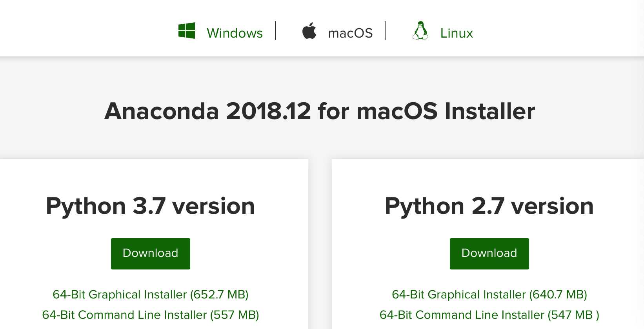
Task: Click the word "Anaconda" in the main heading
Action: point(162,111)
